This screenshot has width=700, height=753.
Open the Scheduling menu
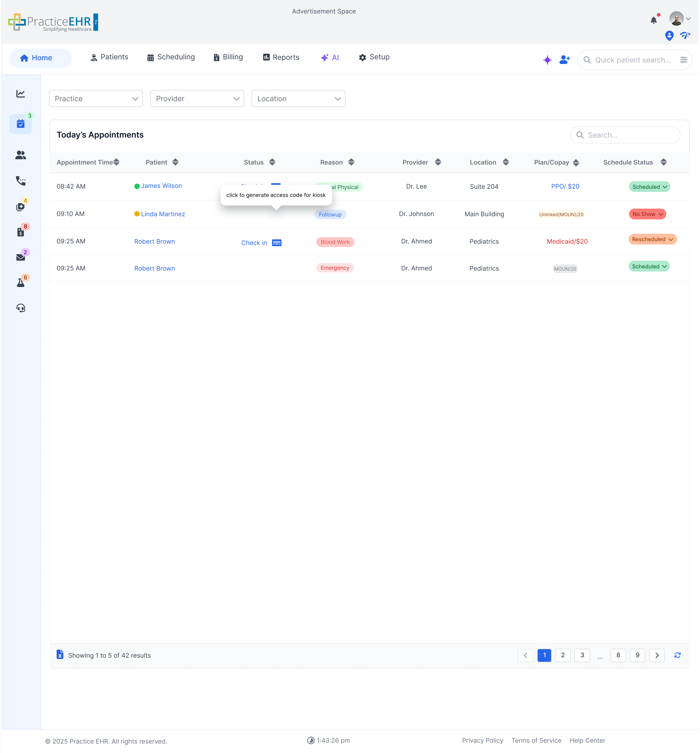[171, 57]
